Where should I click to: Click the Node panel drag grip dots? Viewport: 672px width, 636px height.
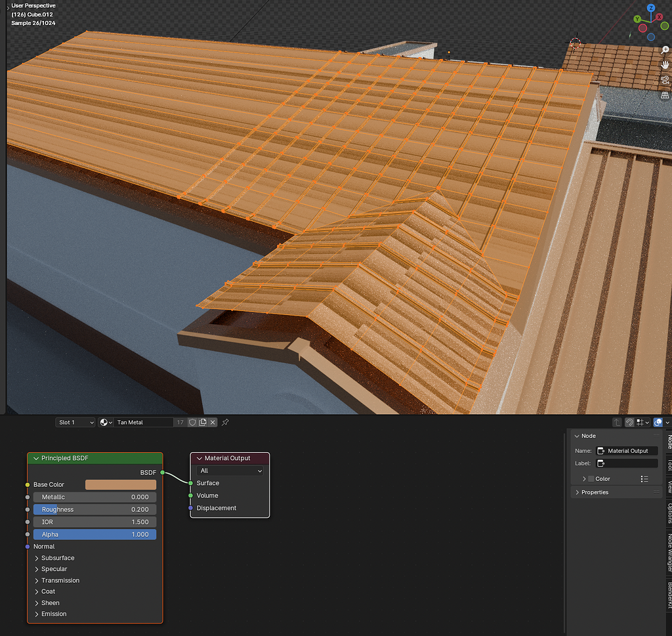click(656, 436)
